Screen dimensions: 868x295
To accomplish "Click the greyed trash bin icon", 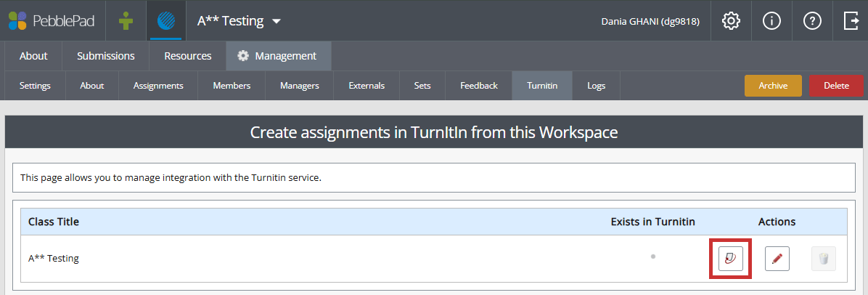I will pos(823,259).
